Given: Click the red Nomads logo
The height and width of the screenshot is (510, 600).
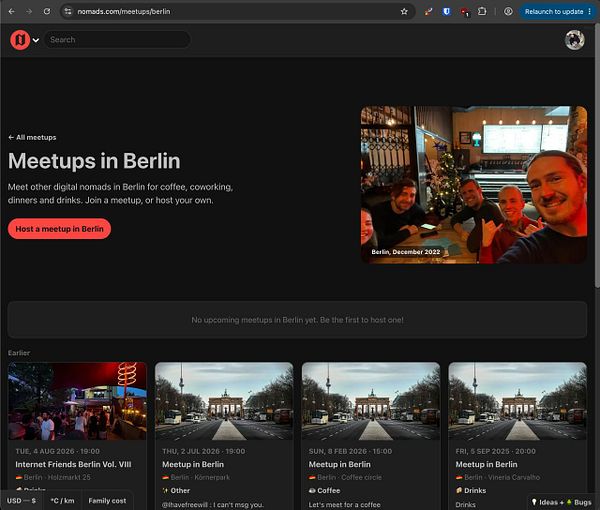Looking at the screenshot, I should (x=20, y=39).
